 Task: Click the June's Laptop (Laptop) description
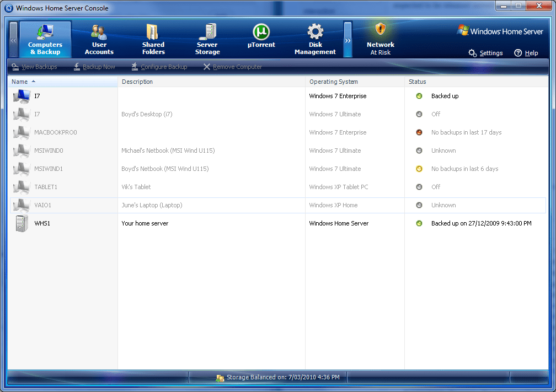pos(152,205)
